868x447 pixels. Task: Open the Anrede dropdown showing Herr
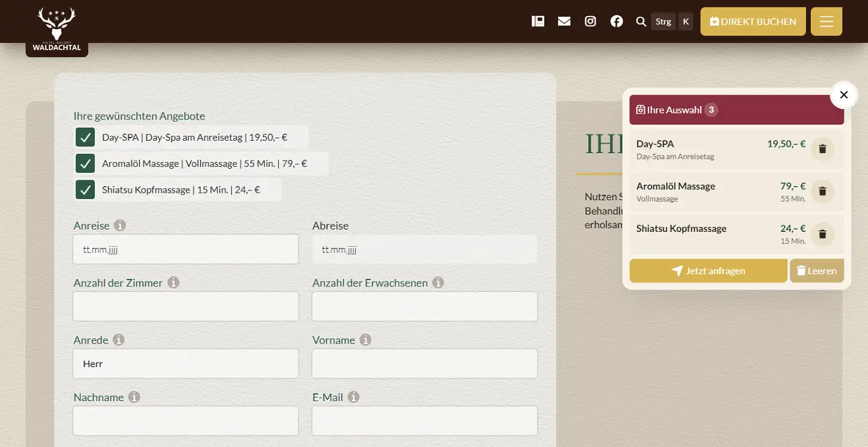[185, 364]
